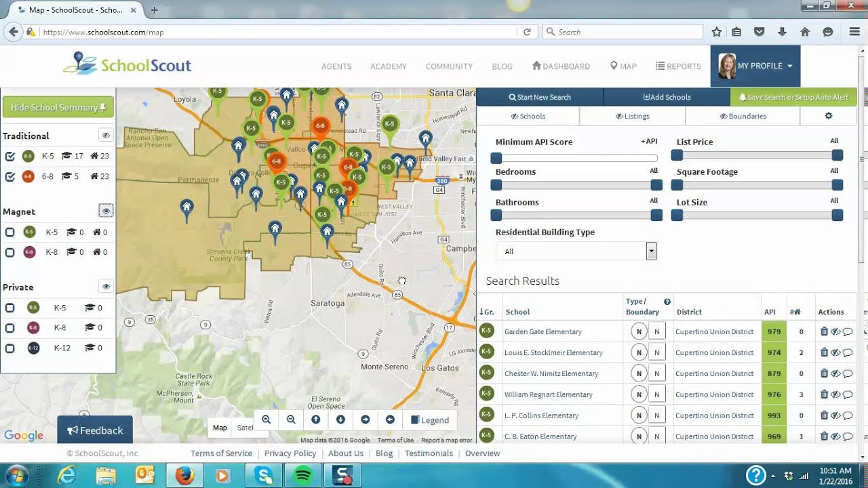This screenshot has width=868, height=488.
Task: Click Minimum API Score slider handle
Action: point(496,158)
